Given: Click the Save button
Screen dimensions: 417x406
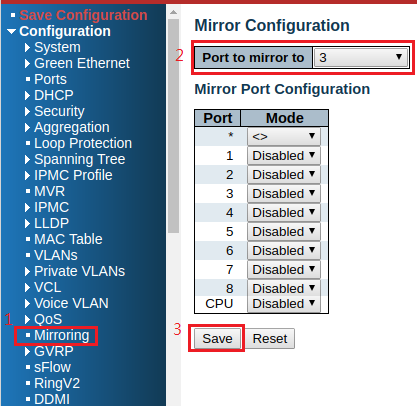Looking at the screenshot, I should (x=217, y=339).
